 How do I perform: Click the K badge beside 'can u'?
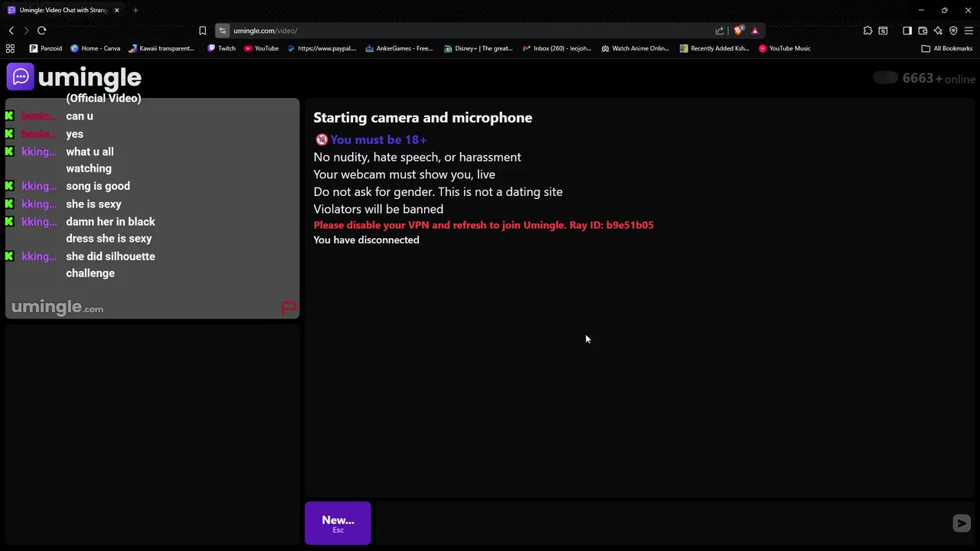click(x=9, y=116)
